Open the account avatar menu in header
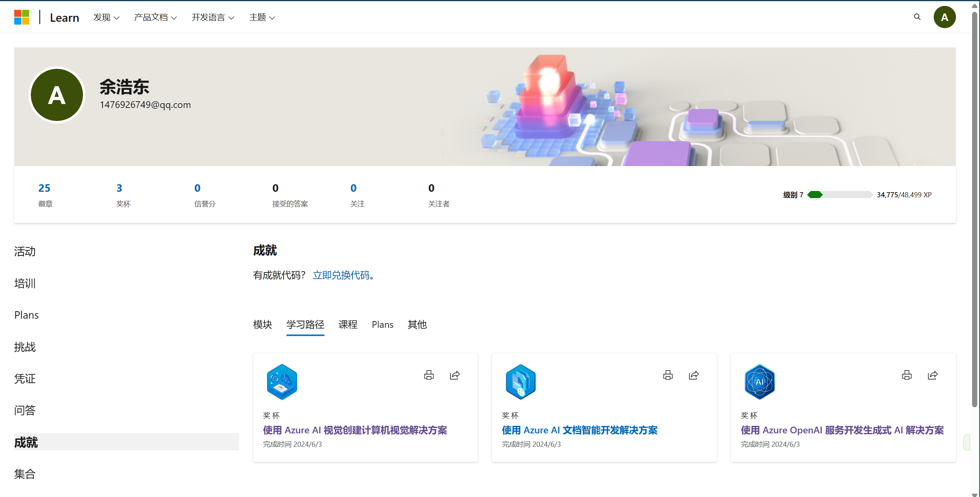This screenshot has height=497, width=980. (x=944, y=17)
